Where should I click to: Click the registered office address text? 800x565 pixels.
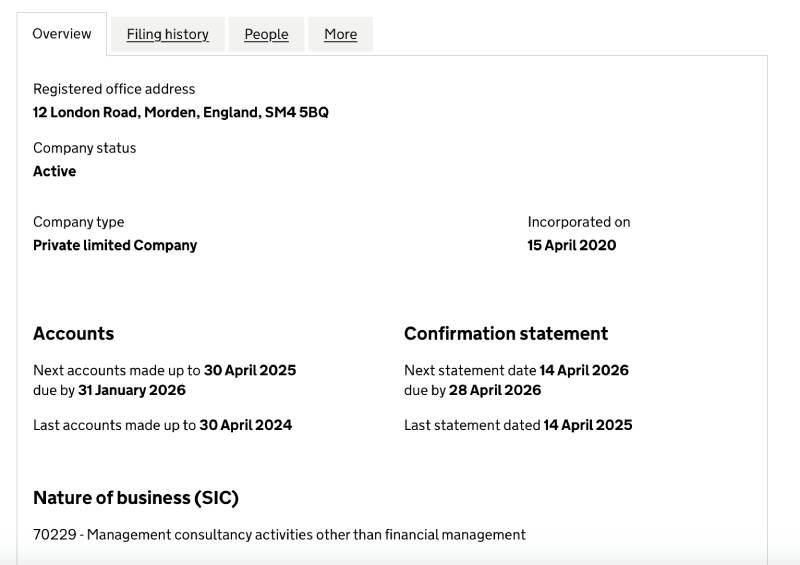[x=180, y=112]
